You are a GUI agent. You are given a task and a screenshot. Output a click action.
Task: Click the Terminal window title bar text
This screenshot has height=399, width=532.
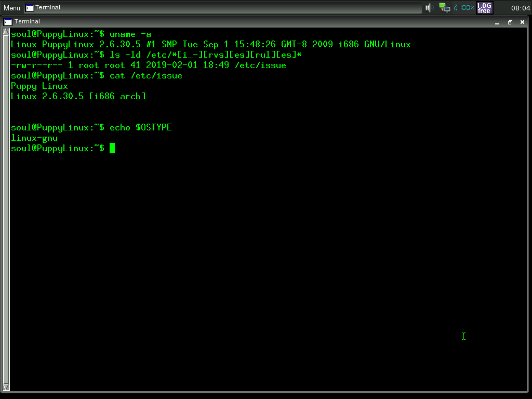(27, 22)
